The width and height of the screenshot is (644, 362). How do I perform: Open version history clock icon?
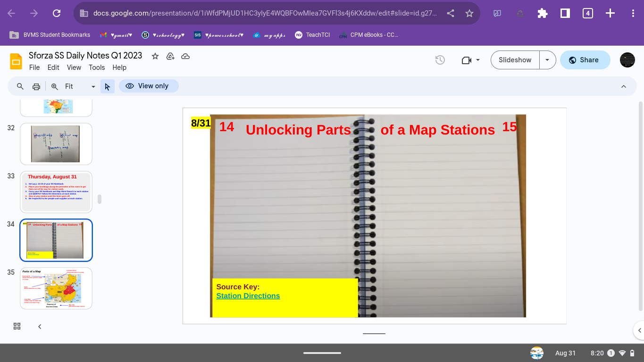pos(440,60)
